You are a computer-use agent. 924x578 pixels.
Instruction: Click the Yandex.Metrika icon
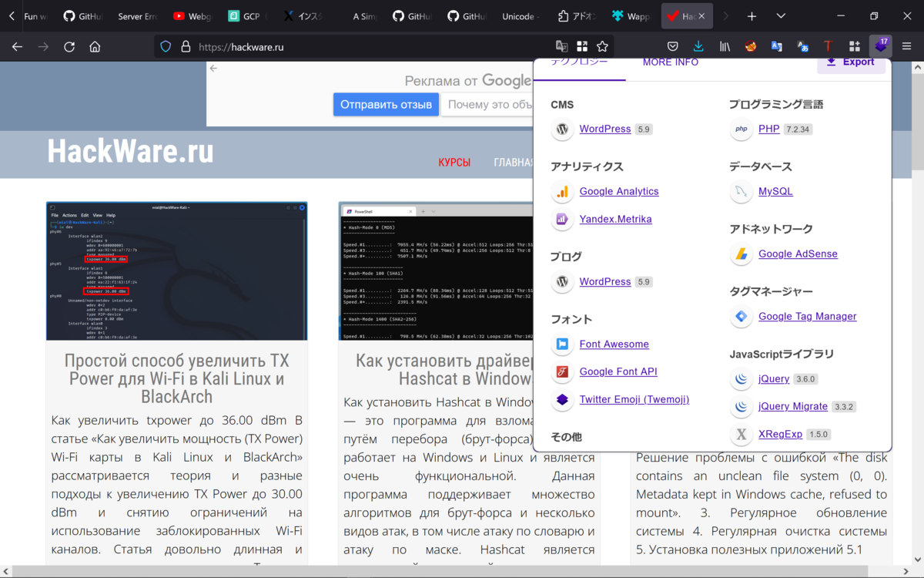pyautogui.click(x=562, y=220)
